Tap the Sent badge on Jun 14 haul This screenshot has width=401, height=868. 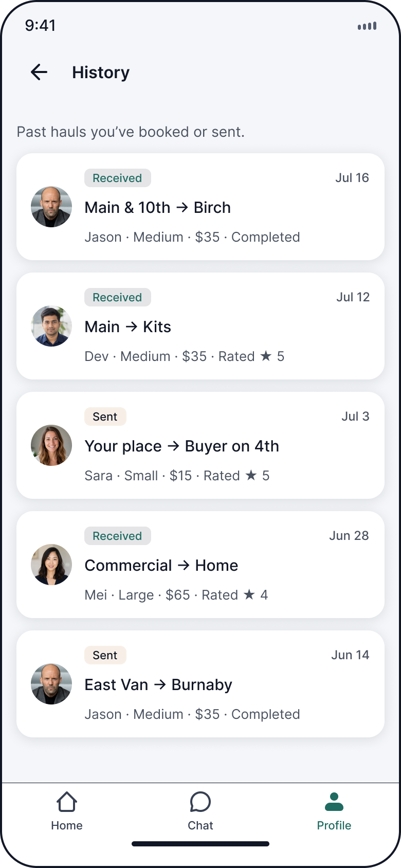105,655
